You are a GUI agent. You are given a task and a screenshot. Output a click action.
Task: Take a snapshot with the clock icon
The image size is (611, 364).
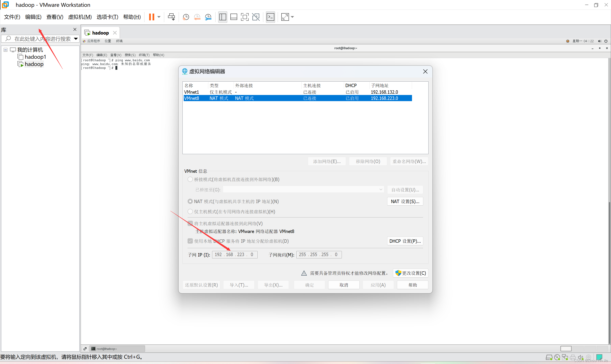(186, 17)
